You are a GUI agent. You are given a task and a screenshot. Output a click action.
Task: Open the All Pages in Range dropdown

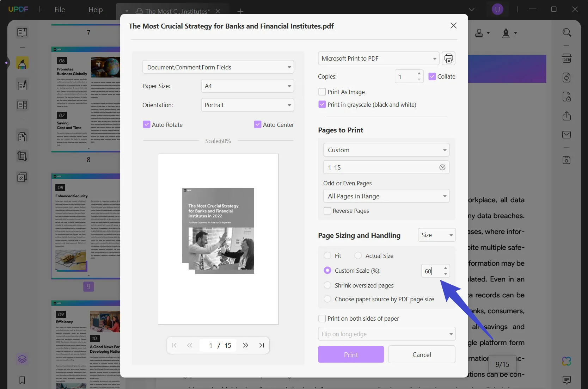386,196
